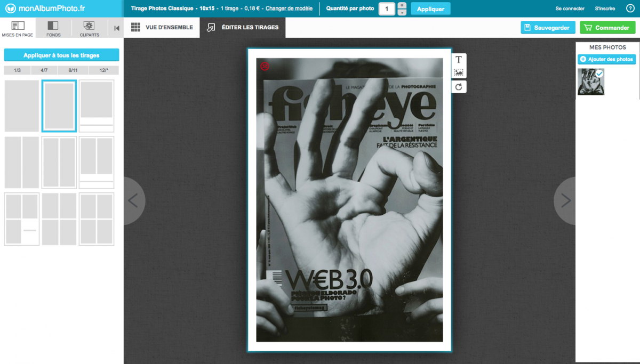Switch to Vue d'ensemble view

162,27
